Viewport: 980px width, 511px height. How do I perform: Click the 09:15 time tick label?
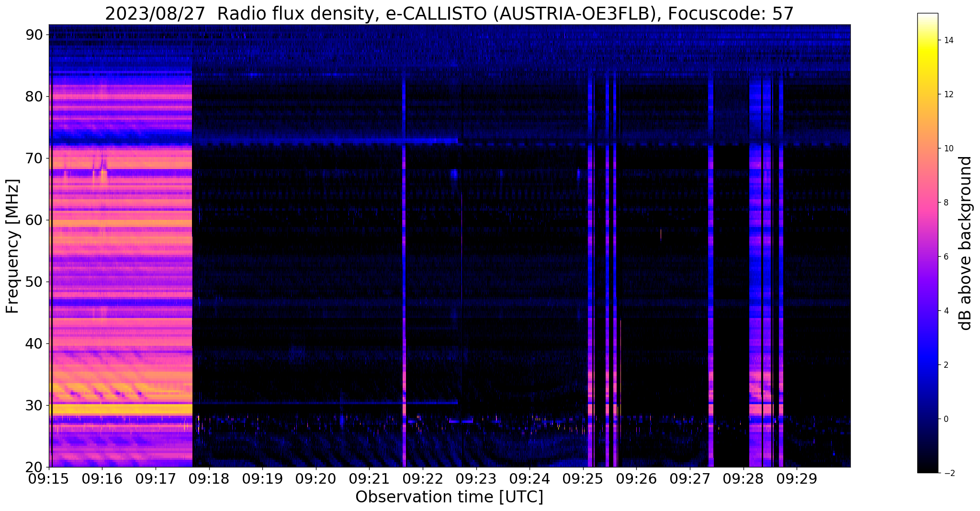coord(49,479)
